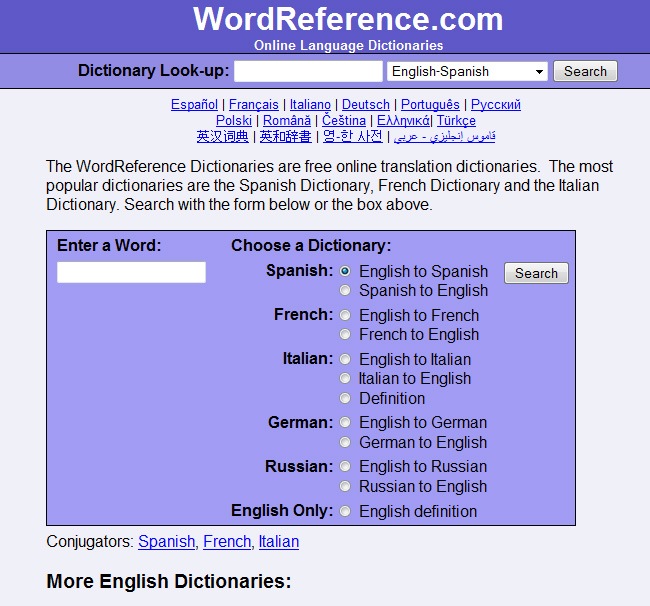Screen dimensions: 650x606
Task: Open the Português language link
Action: click(x=430, y=104)
